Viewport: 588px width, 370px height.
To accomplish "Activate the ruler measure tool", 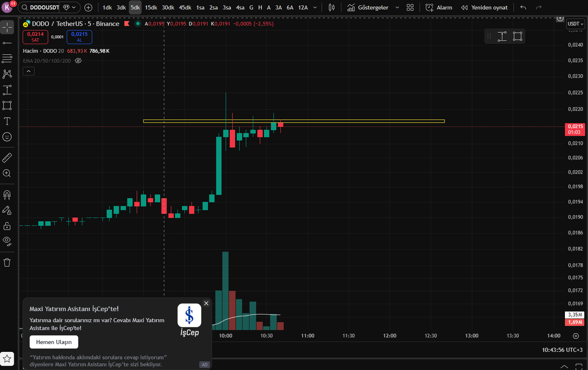I will [x=7, y=158].
